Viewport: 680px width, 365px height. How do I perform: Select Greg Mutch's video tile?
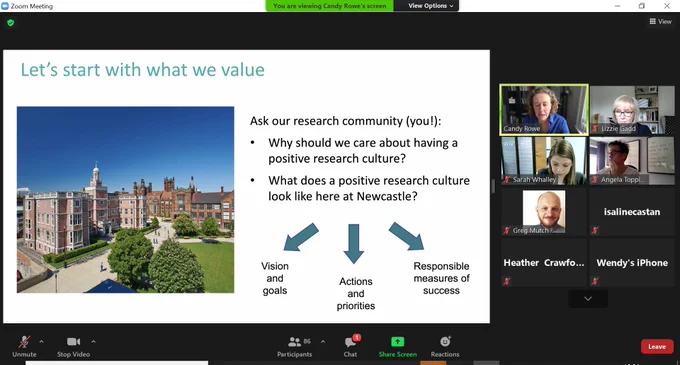544,212
